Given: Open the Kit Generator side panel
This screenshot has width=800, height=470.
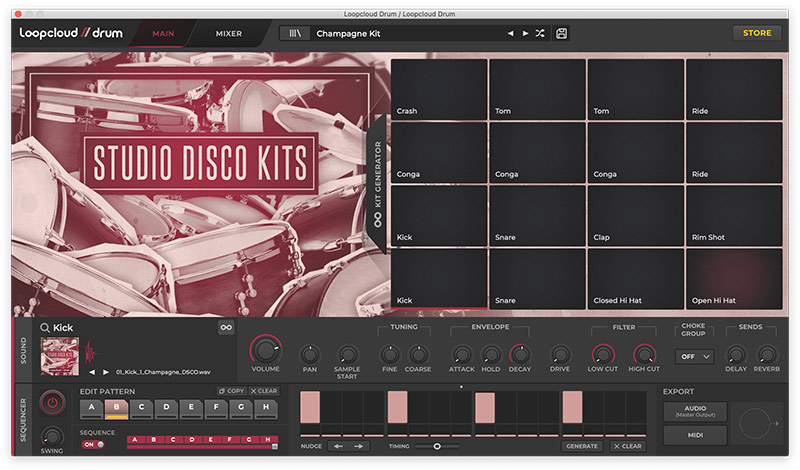Looking at the screenshot, I should [x=378, y=184].
